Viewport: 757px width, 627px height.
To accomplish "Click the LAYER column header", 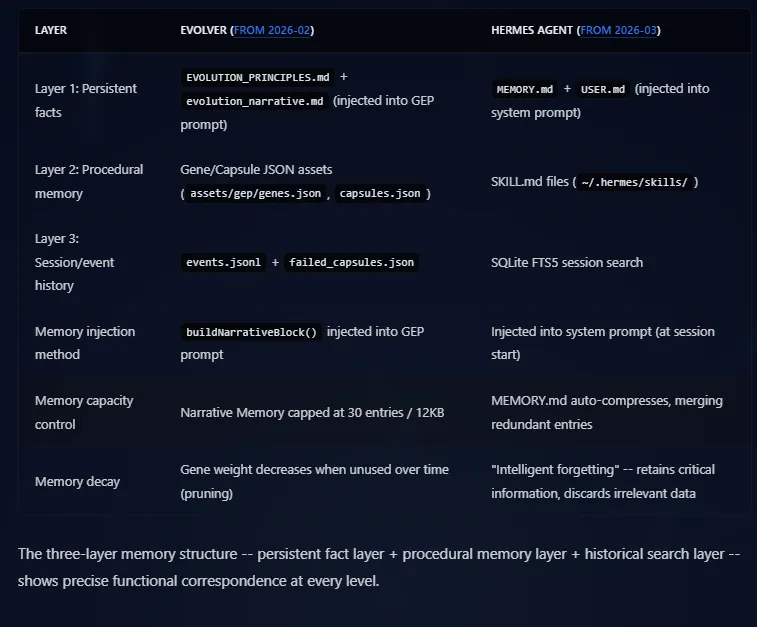I will point(52,30).
